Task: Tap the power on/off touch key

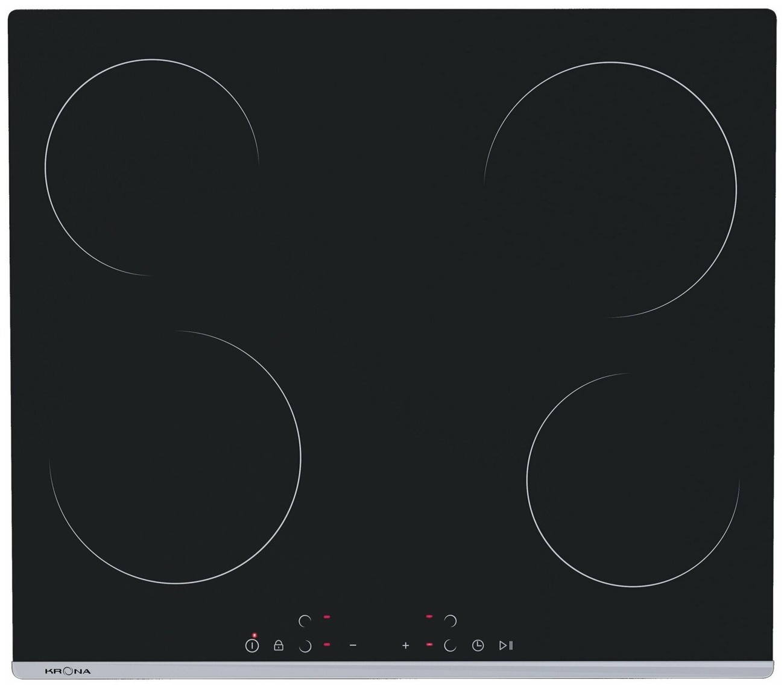Action: pos(252,646)
